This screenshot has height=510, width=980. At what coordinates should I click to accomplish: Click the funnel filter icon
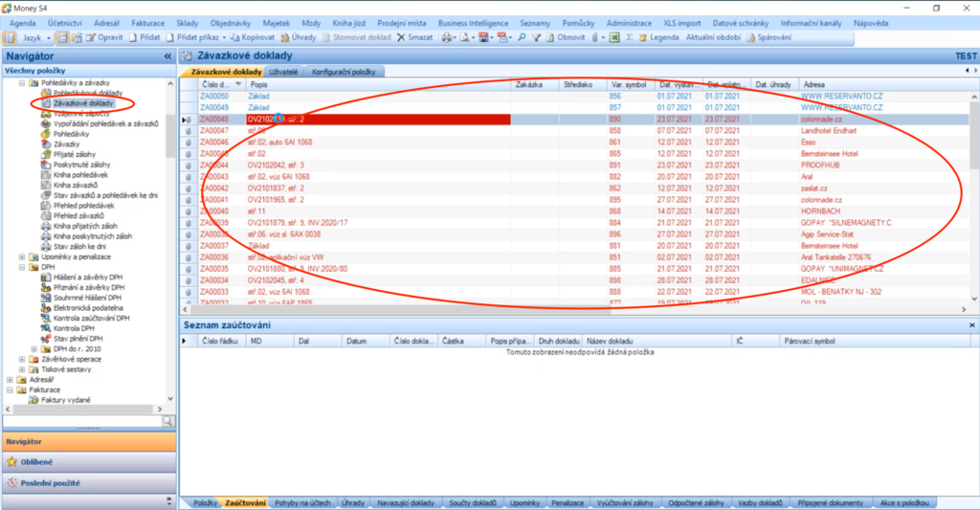[x=536, y=37]
